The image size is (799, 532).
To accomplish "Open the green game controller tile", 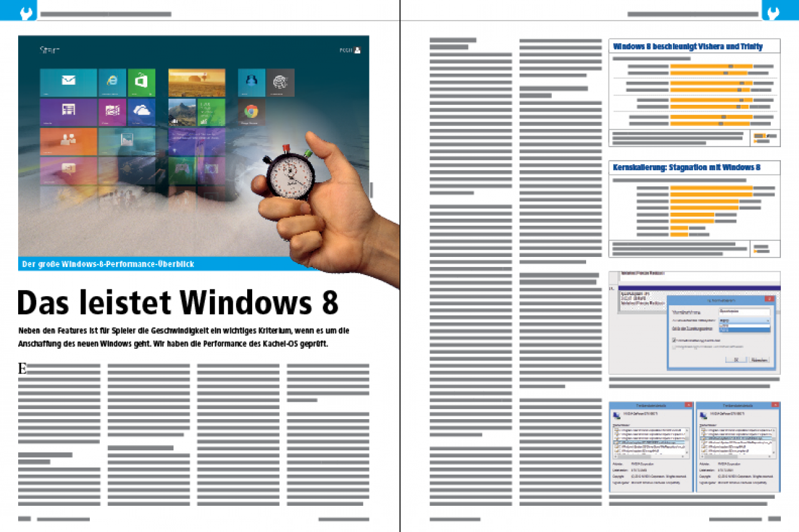I will [x=182, y=170].
